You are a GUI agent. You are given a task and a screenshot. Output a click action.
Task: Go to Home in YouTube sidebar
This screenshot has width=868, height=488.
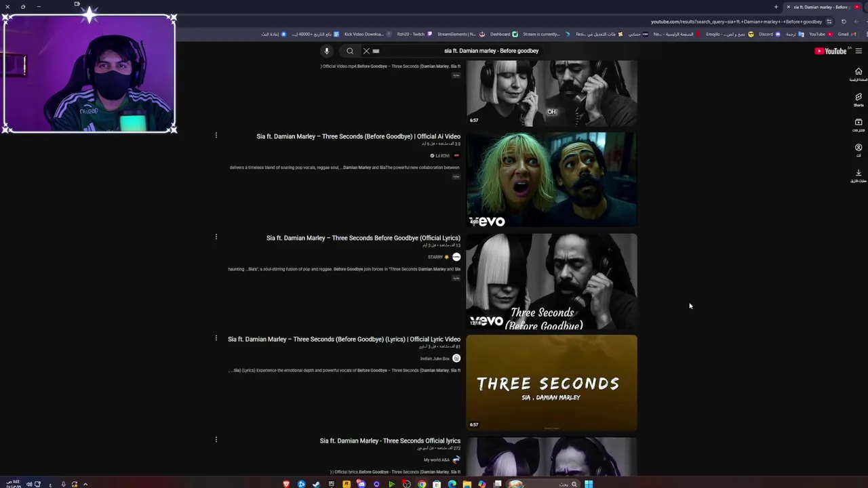tap(859, 75)
